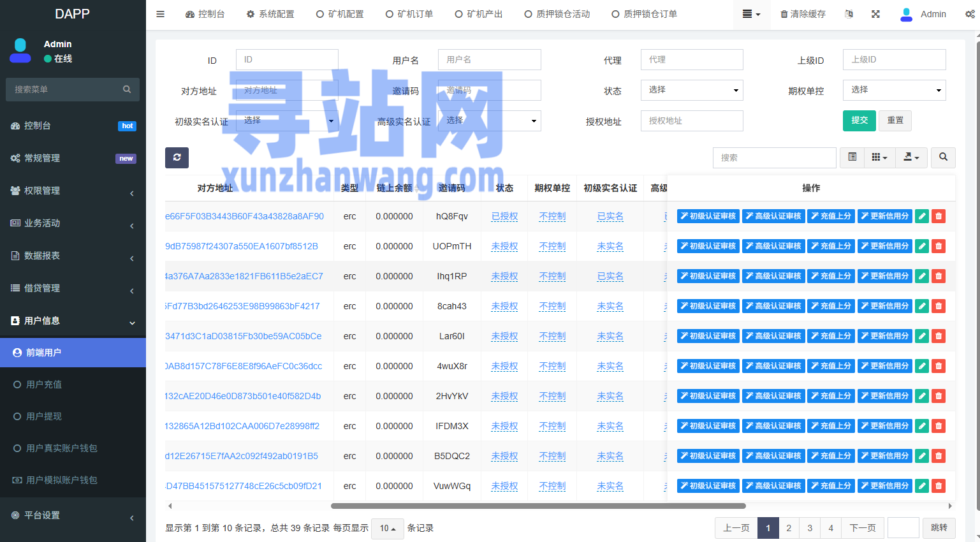
Task: Click the green 提交 button
Action: click(859, 121)
